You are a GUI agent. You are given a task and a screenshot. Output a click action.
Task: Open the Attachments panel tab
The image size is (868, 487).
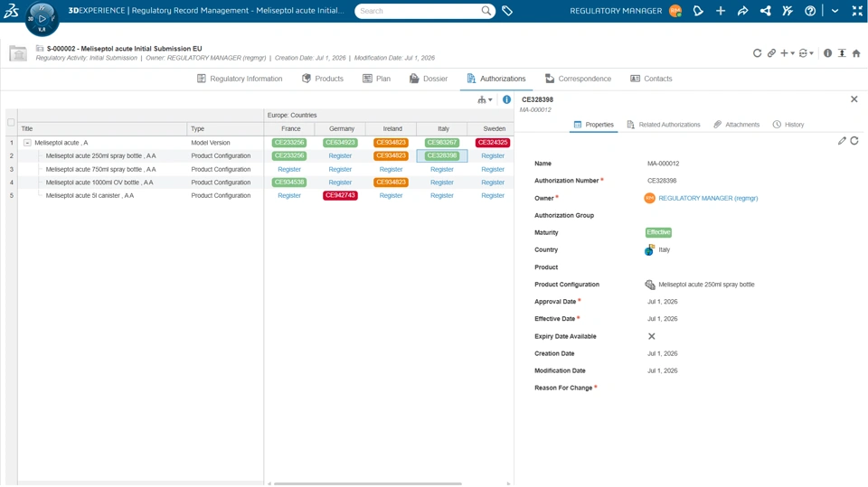[x=736, y=125]
